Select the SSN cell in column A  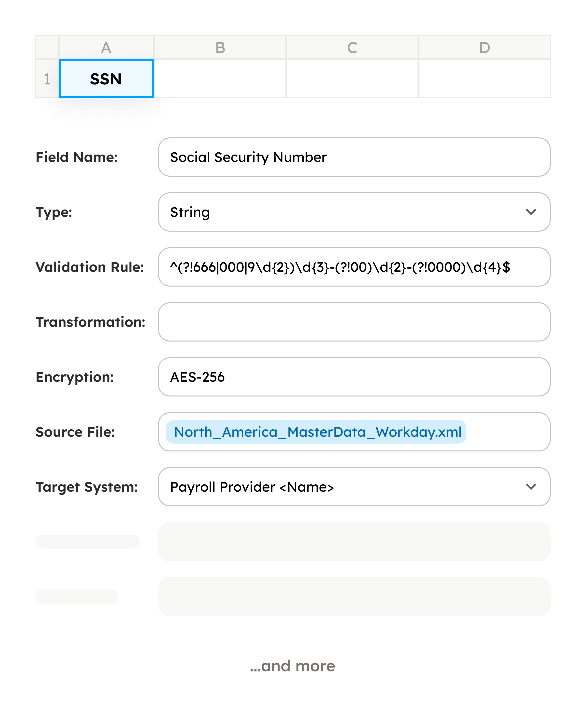(106, 79)
